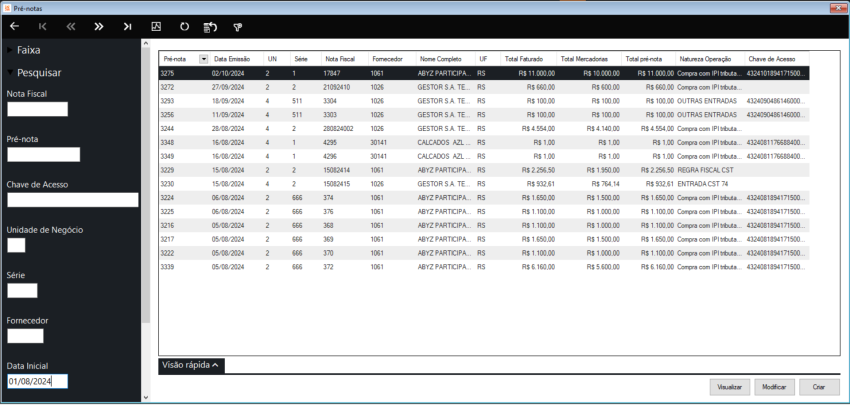
Task: Sort by Nome Completo column header
Action: click(446, 59)
